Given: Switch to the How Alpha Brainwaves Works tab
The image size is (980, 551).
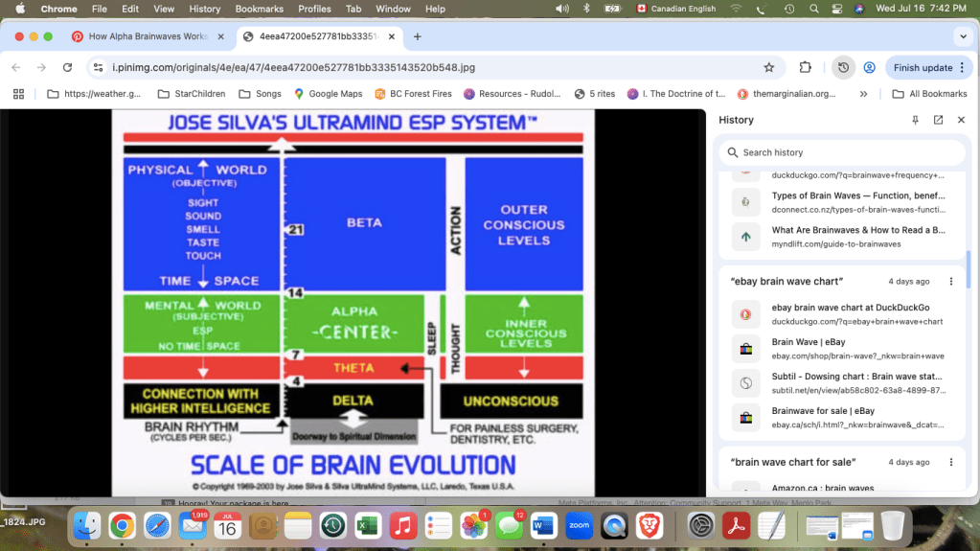Looking at the screenshot, I should (x=148, y=36).
